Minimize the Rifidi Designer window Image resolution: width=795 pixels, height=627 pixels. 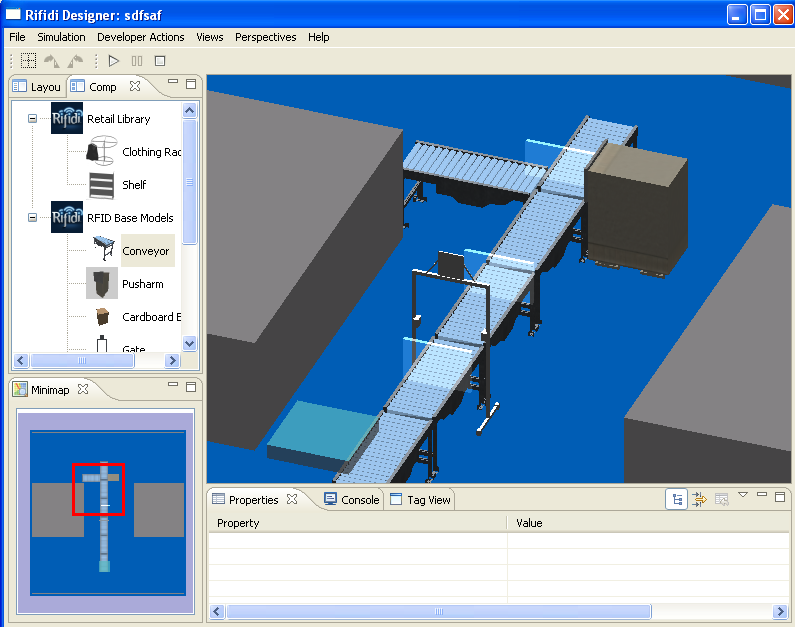[737, 15]
